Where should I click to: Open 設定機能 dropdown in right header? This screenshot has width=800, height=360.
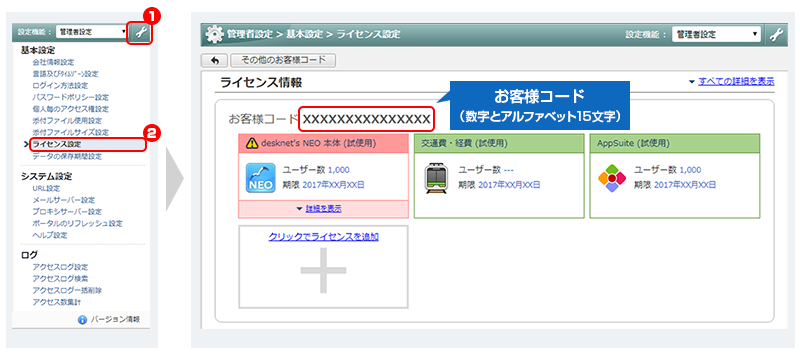click(x=716, y=35)
